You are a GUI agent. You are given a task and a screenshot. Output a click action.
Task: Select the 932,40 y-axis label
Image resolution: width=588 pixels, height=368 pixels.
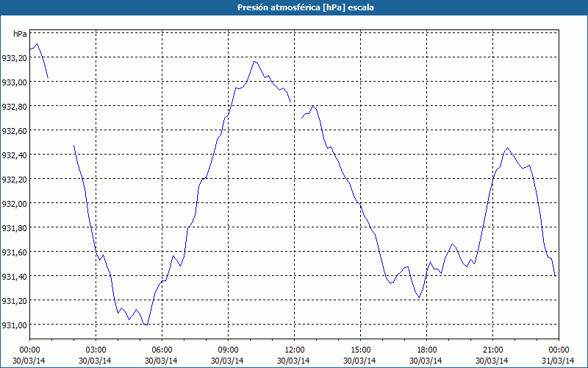[x=14, y=155]
